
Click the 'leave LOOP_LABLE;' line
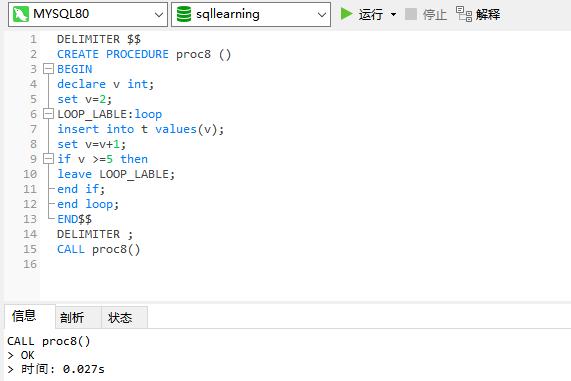click(116, 174)
